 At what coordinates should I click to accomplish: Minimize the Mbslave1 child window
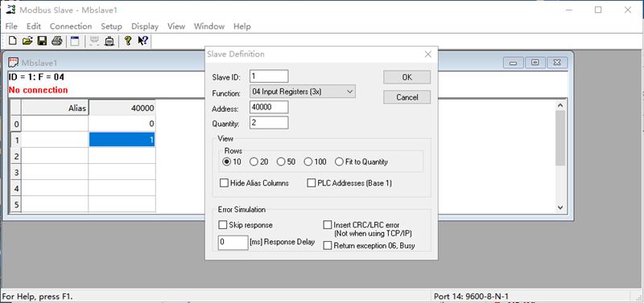coord(514,63)
